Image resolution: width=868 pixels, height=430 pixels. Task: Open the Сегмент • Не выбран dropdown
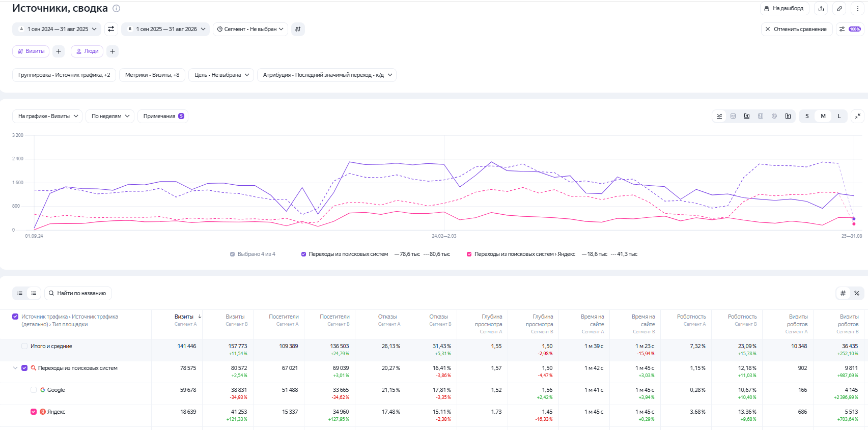point(250,29)
